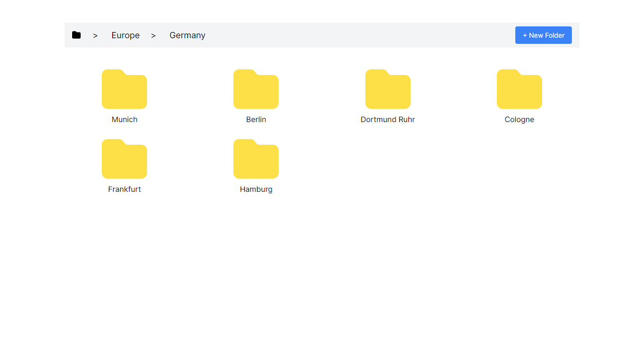
Task: Click the Hamburg folder name label
Action: click(256, 189)
